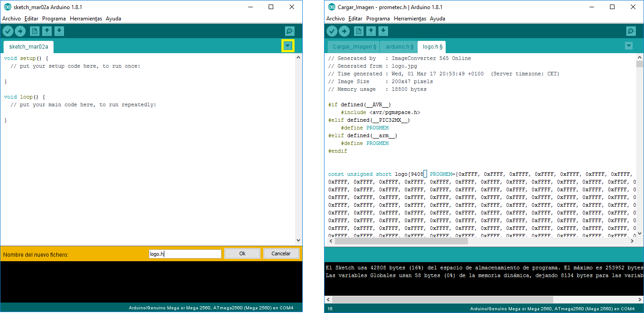Click Verify checkmark in Cargar_Imagen window
This screenshot has width=644, height=313.
[x=332, y=31]
